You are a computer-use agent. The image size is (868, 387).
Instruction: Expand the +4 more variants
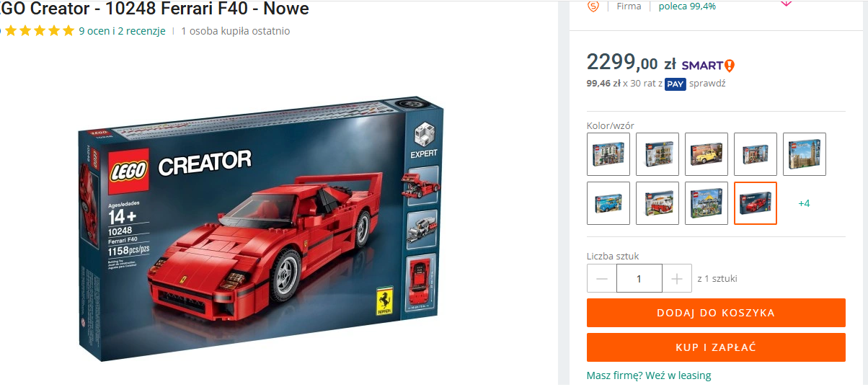tap(804, 203)
